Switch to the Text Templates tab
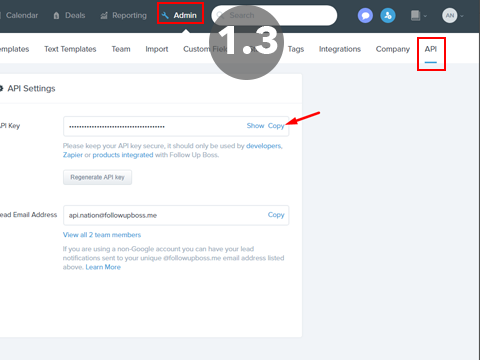Viewport: 480px width, 360px height. [70, 49]
